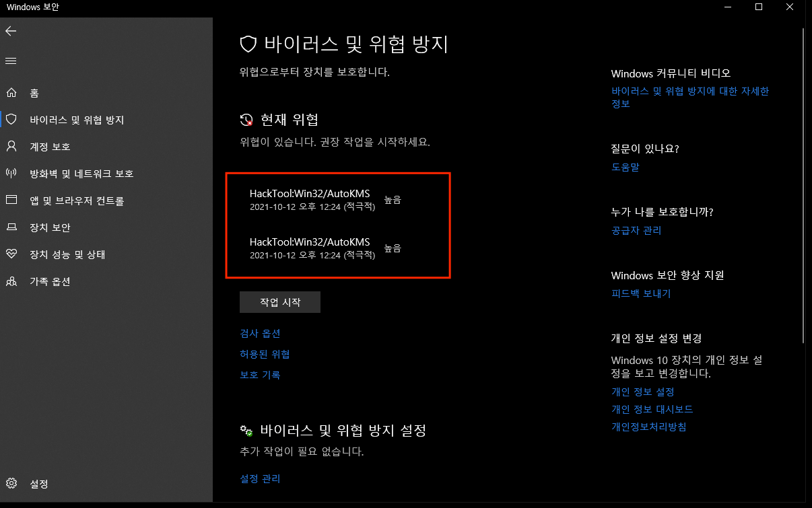Click the 현재 위협 history warning icon
The height and width of the screenshot is (508, 812).
246,120
